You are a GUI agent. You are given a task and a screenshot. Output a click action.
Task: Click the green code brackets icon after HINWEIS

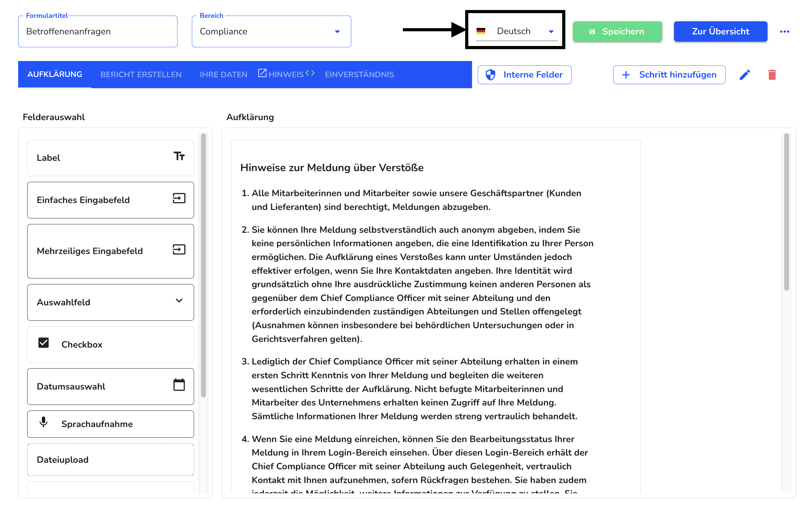(x=310, y=73)
